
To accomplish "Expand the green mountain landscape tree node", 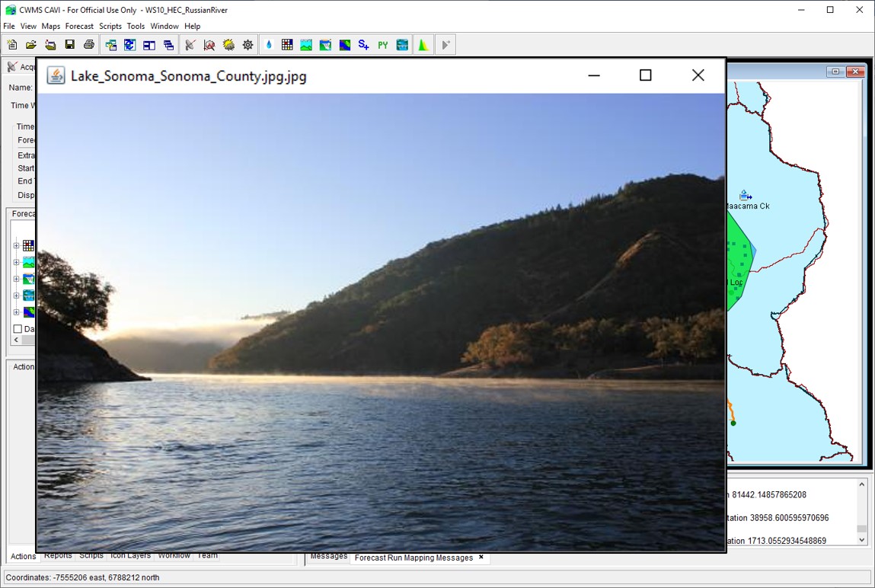I will pyautogui.click(x=16, y=262).
